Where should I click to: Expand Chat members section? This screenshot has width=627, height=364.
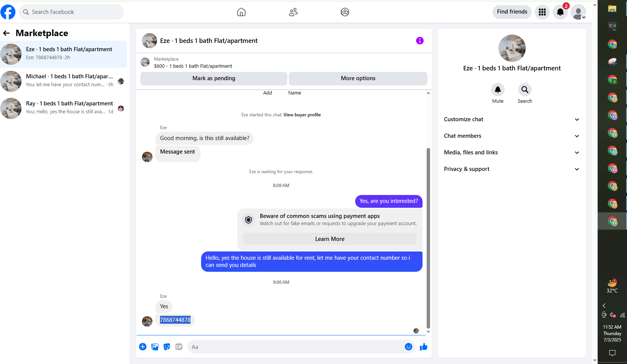coord(512,136)
